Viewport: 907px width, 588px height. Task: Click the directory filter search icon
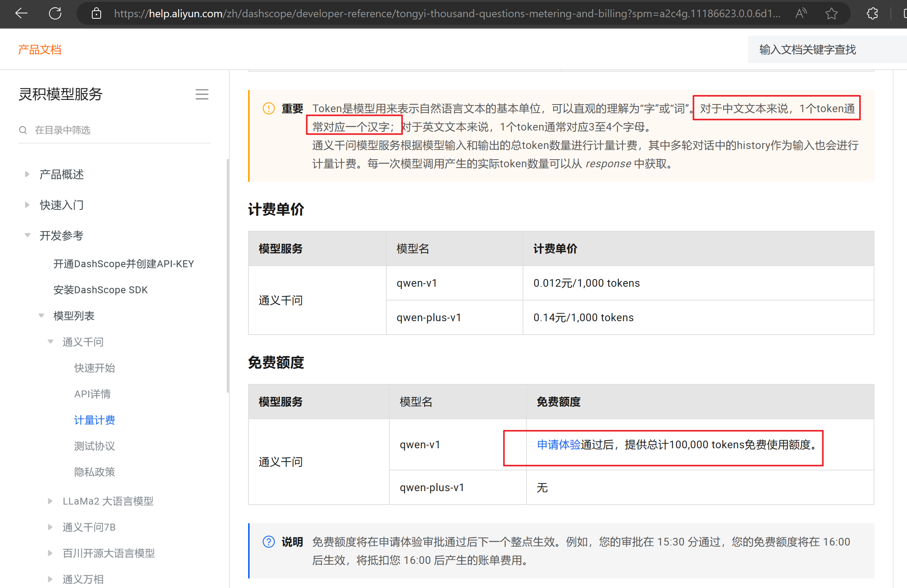point(23,130)
